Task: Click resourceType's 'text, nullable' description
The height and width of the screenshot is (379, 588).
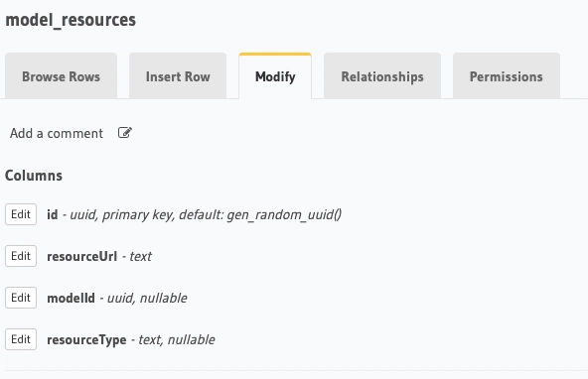Action: click(x=177, y=339)
